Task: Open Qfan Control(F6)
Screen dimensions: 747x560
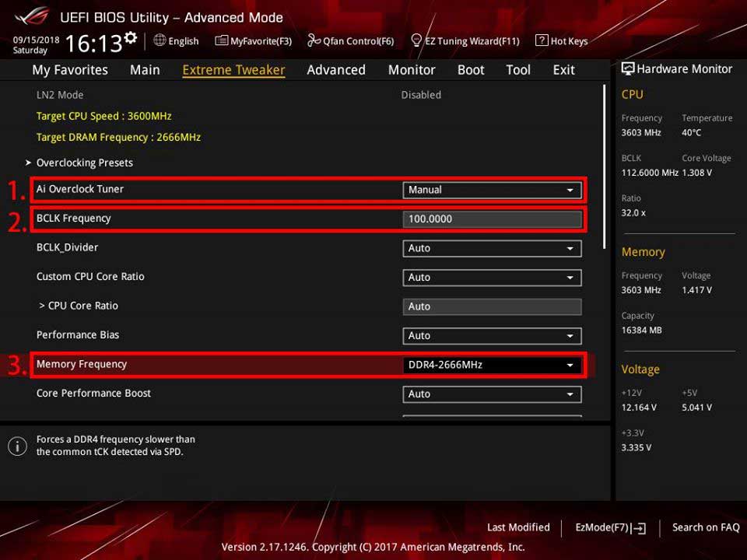Action: (351, 41)
